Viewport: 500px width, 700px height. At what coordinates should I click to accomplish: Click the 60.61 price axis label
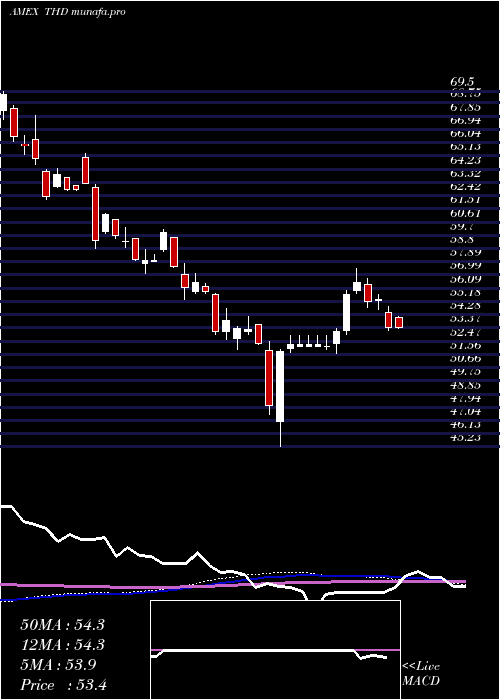[x=466, y=213]
